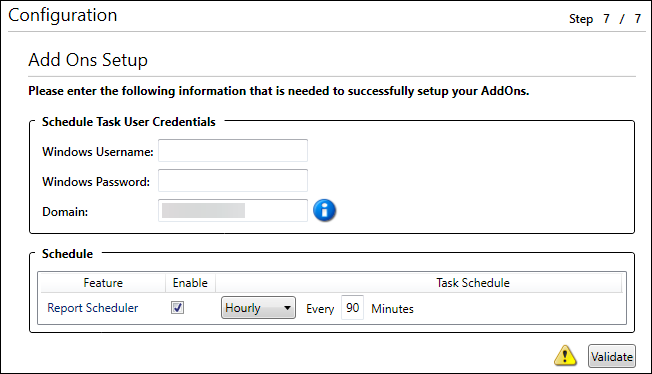Click the Report Scheduler link
The width and height of the screenshot is (652, 374).
tap(93, 308)
